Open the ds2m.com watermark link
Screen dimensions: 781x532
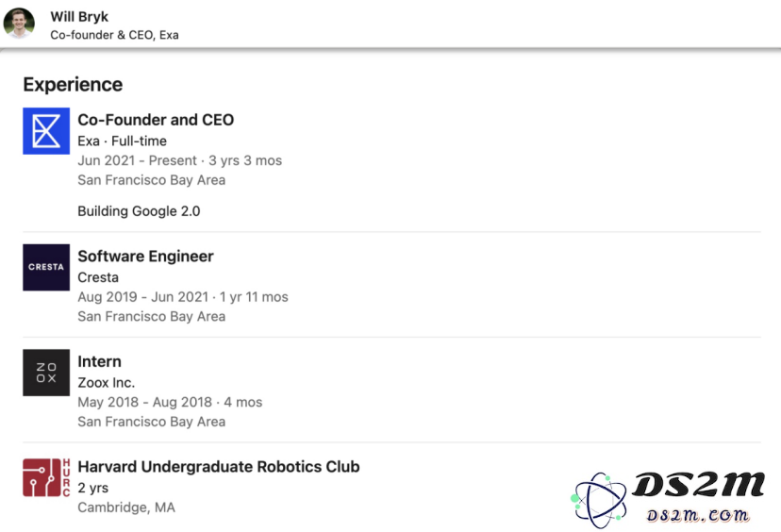[x=698, y=515]
